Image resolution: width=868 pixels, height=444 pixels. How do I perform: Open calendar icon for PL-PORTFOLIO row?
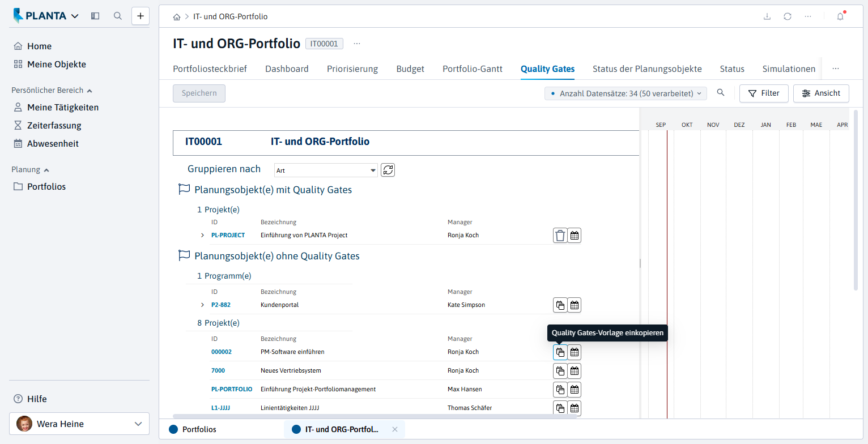[x=575, y=390]
